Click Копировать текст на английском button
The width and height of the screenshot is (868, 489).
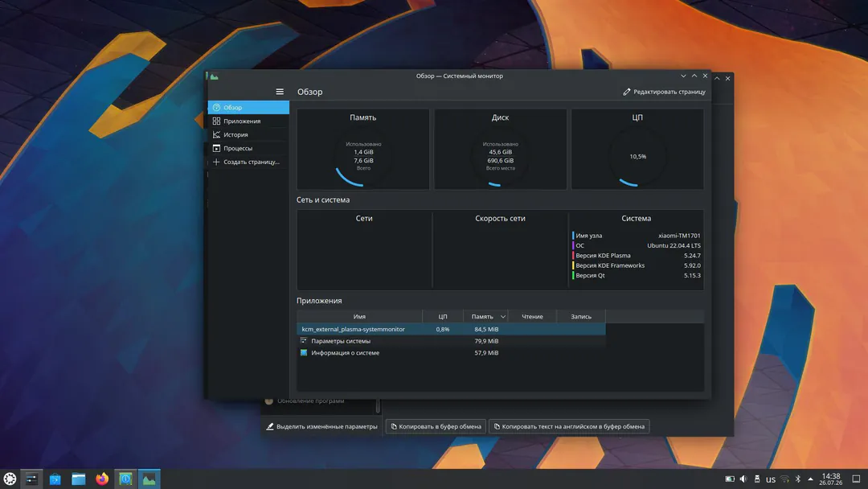[x=569, y=426]
